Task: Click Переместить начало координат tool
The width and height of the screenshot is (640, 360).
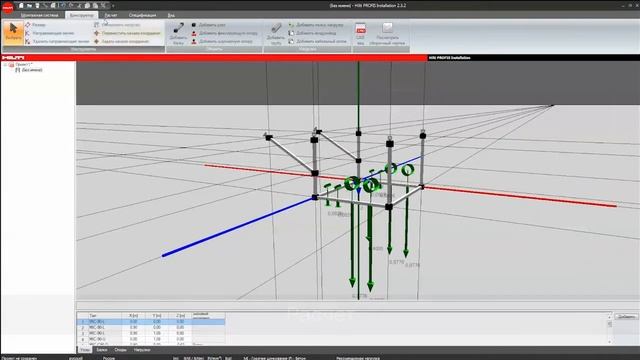Action: [x=127, y=33]
